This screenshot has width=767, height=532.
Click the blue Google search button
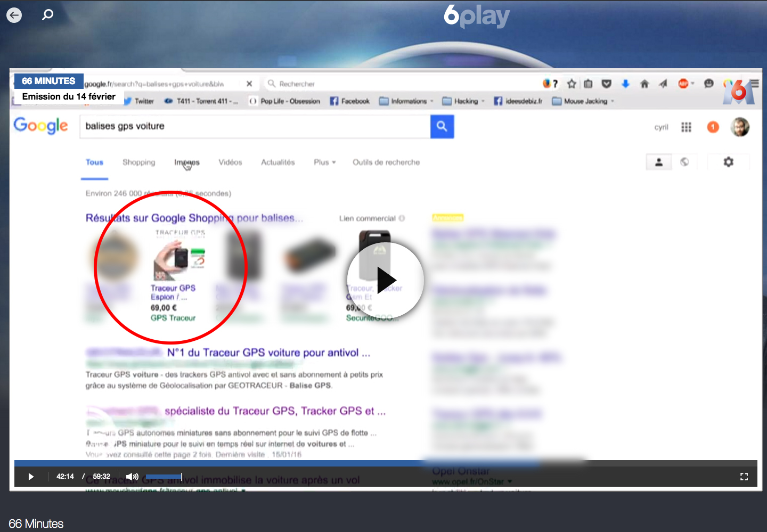click(x=442, y=126)
